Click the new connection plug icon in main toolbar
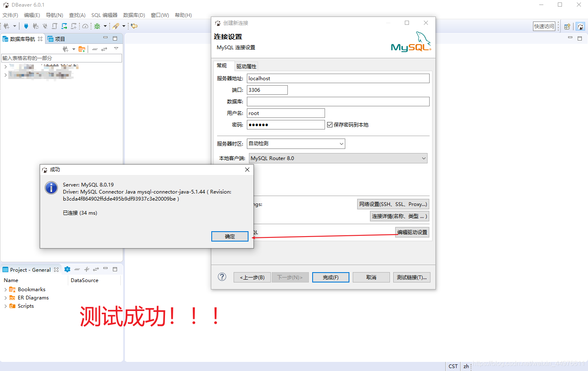The height and width of the screenshot is (371, 588). 7,26
